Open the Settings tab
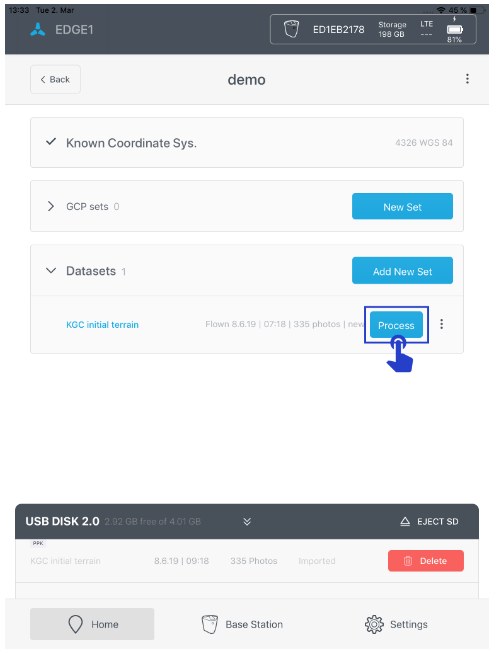This screenshot has width=496, height=656. pos(396,624)
